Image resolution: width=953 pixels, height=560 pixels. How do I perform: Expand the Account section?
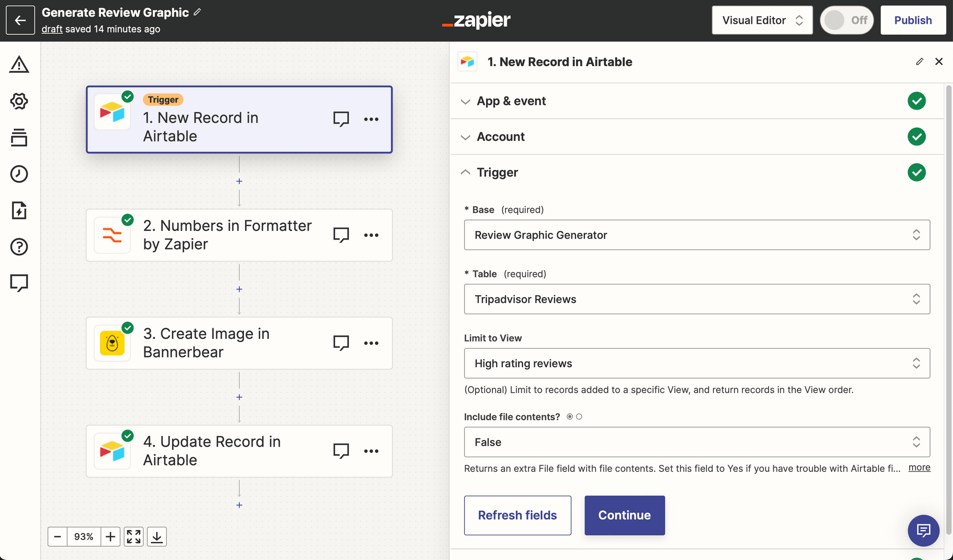point(500,136)
